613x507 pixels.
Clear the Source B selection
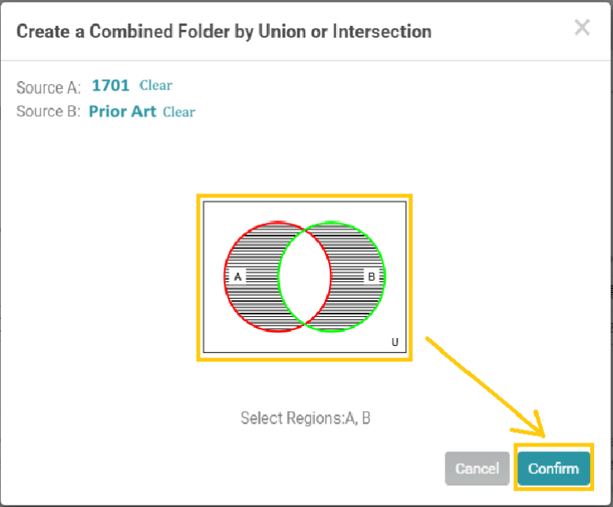179,112
